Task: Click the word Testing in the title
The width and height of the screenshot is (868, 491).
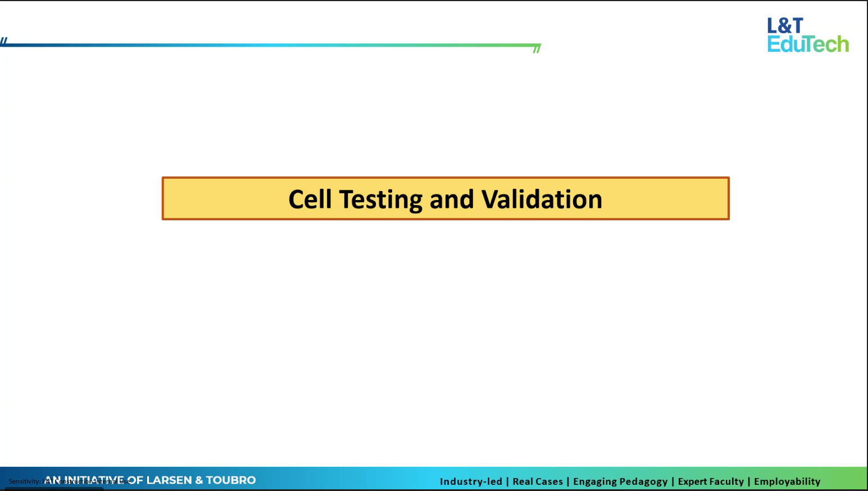Action: [380, 199]
